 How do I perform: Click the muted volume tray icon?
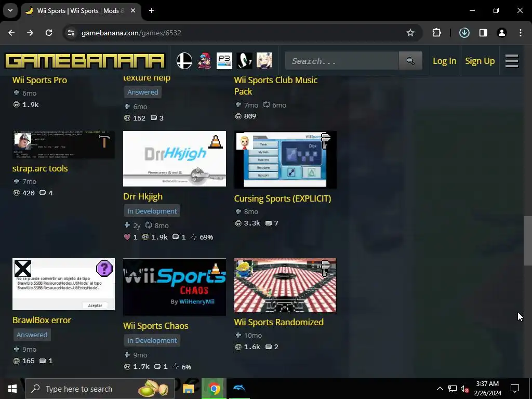[464, 389]
